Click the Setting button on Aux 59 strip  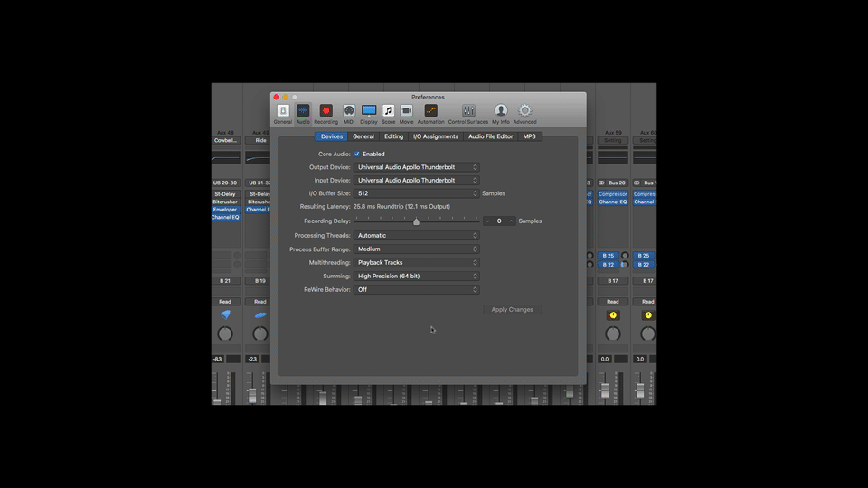(x=612, y=141)
